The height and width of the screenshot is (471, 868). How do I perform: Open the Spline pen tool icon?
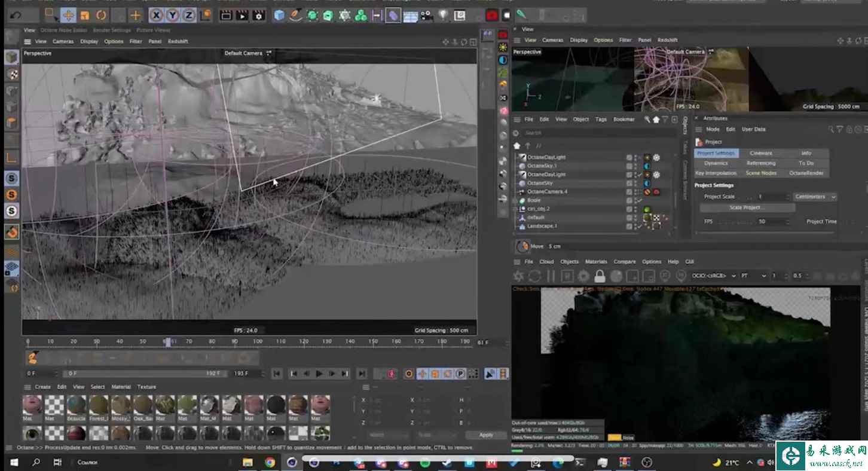296,15
